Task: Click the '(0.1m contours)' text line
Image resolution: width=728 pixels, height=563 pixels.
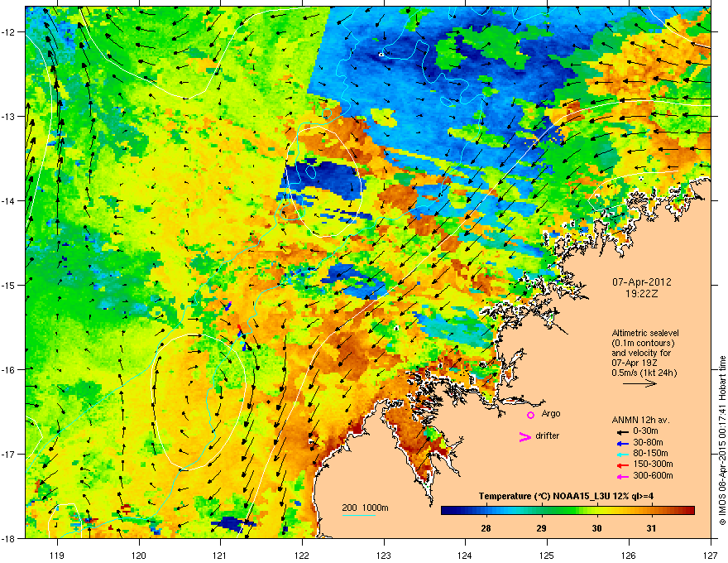Action: tap(643, 343)
